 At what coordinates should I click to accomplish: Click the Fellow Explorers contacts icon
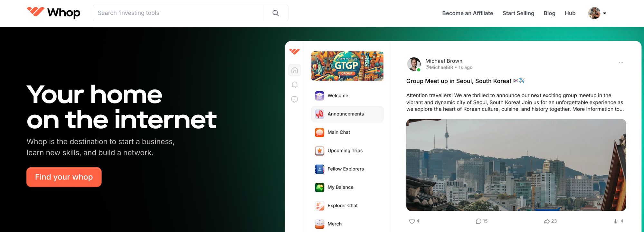pyautogui.click(x=319, y=169)
